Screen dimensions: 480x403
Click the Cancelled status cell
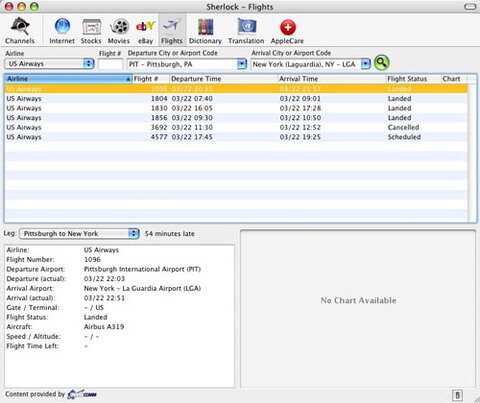pyautogui.click(x=403, y=127)
